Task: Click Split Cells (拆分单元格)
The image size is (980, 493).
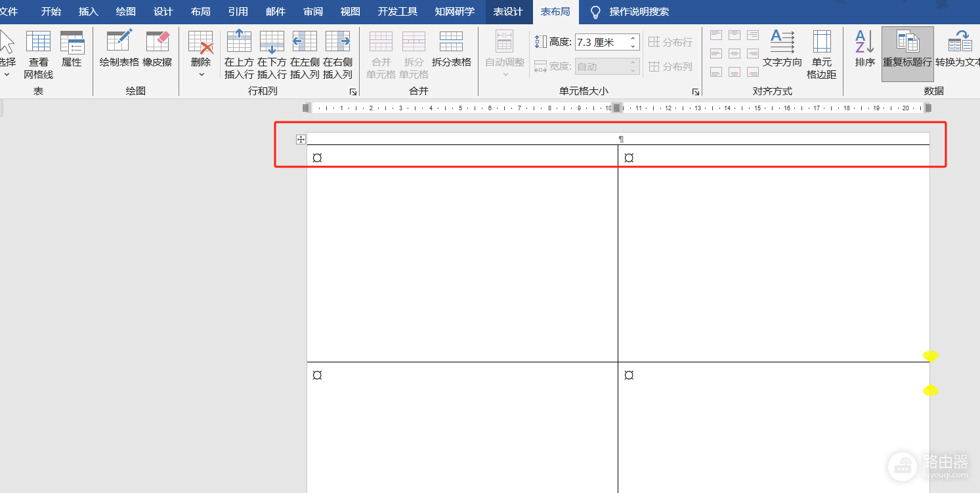Action: coord(414,54)
